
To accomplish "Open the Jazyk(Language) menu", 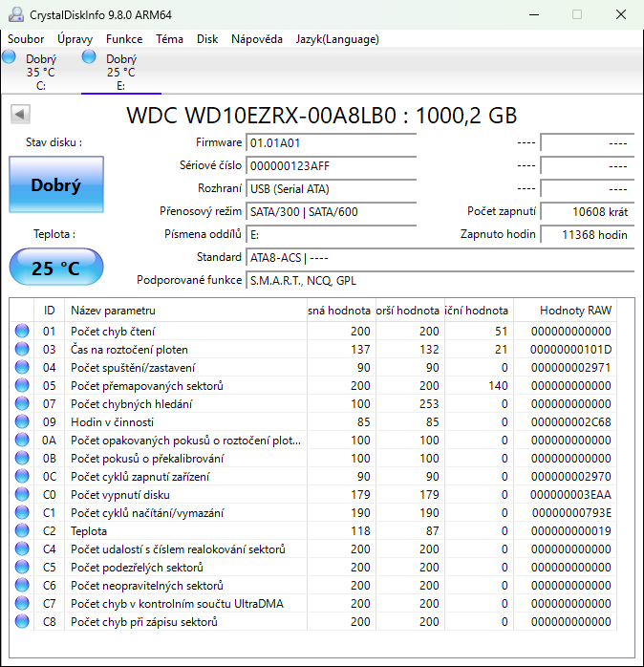I will (x=337, y=39).
